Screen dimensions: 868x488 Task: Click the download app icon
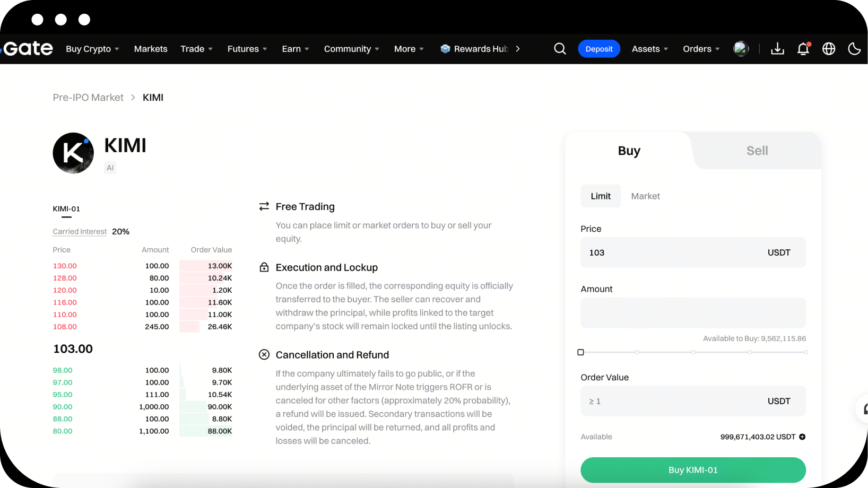pyautogui.click(x=777, y=49)
